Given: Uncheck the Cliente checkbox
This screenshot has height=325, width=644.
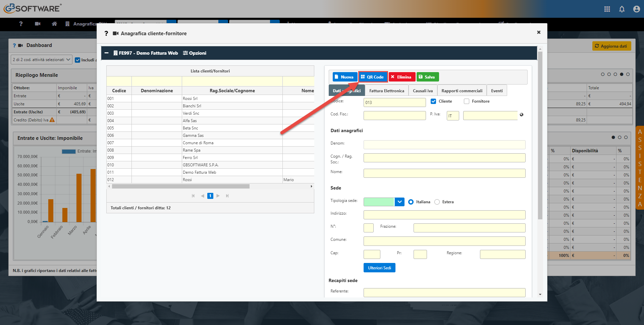Looking at the screenshot, I should point(433,101).
